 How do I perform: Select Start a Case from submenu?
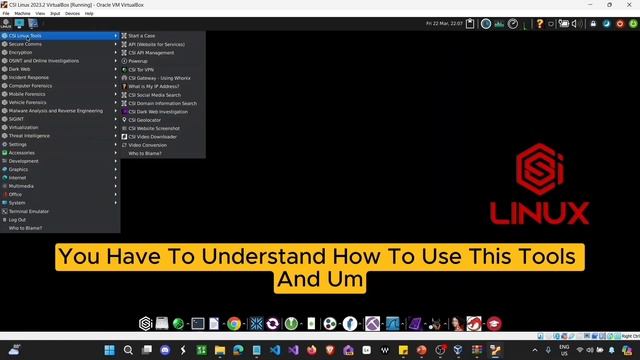163,36
